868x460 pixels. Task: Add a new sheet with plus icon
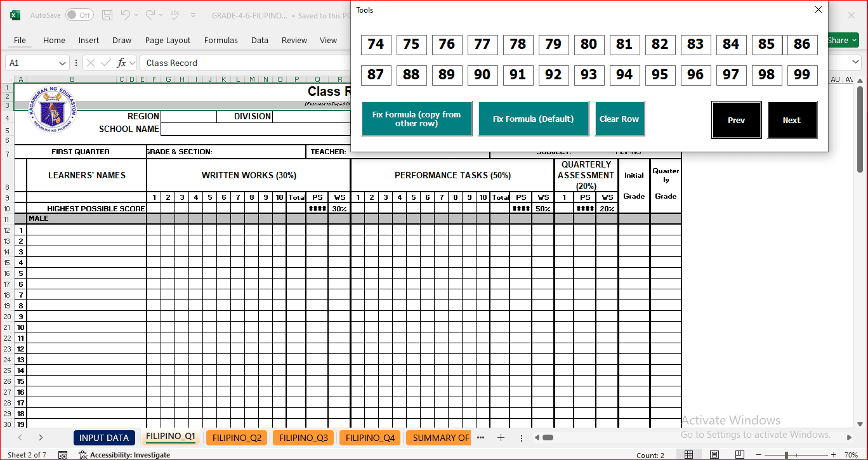pos(501,438)
